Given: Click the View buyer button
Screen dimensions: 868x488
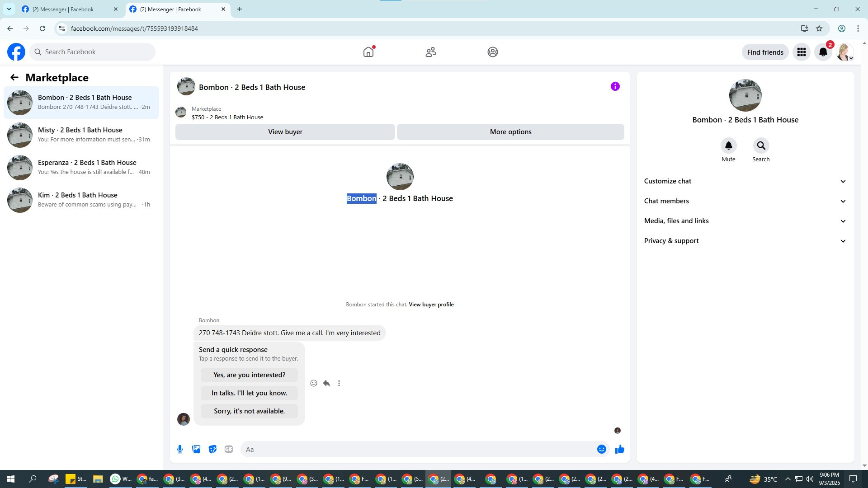Looking at the screenshot, I should click(285, 132).
